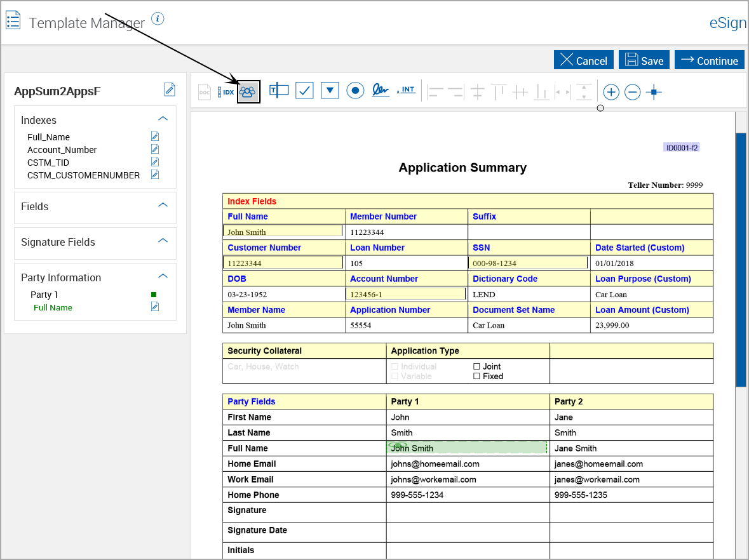This screenshot has height=560, width=749.
Task: Click the Save button
Action: (644, 60)
